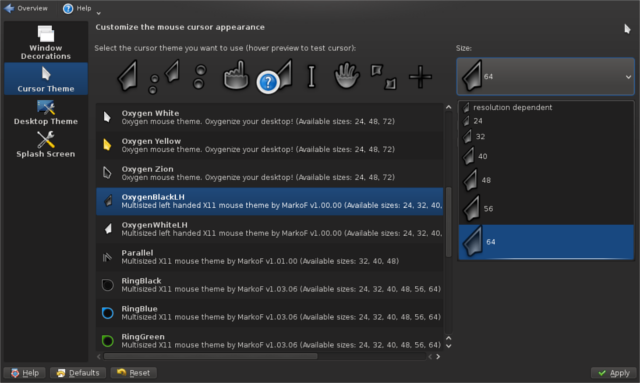Screen dimensions: 640x383
Task: Select Cursor Theme section
Action: tap(46, 79)
